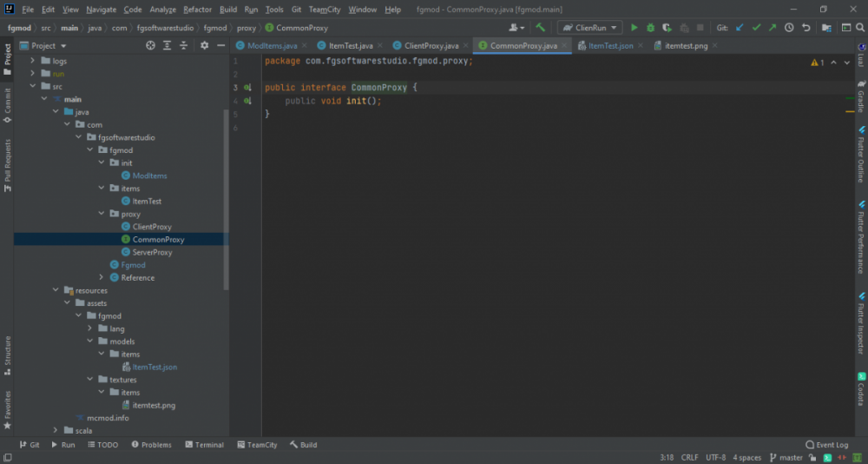Switch to ItemTest.json tab
This screenshot has width=868, height=464.
(x=610, y=45)
